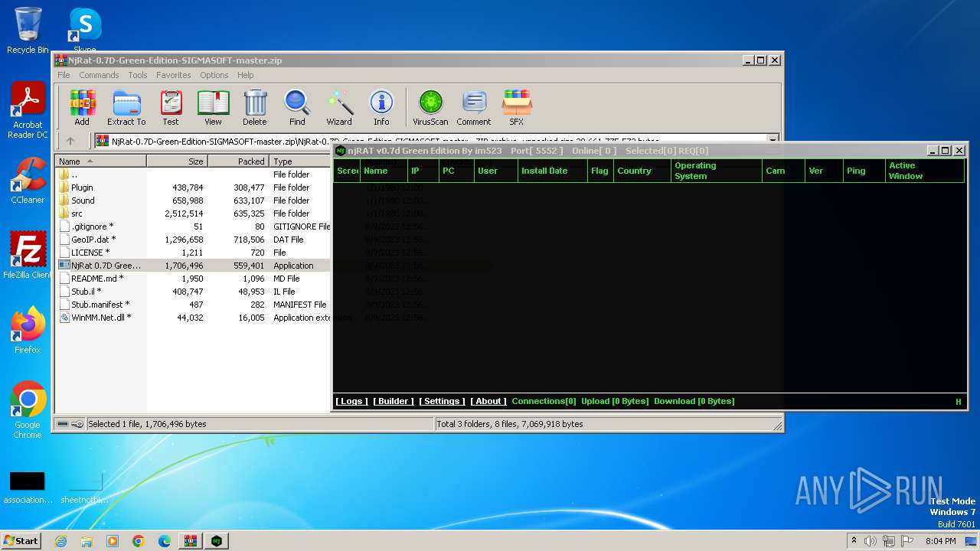The height and width of the screenshot is (551, 980).
Task: Click the [ About ] link in njRAT
Action: pos(488,401)
